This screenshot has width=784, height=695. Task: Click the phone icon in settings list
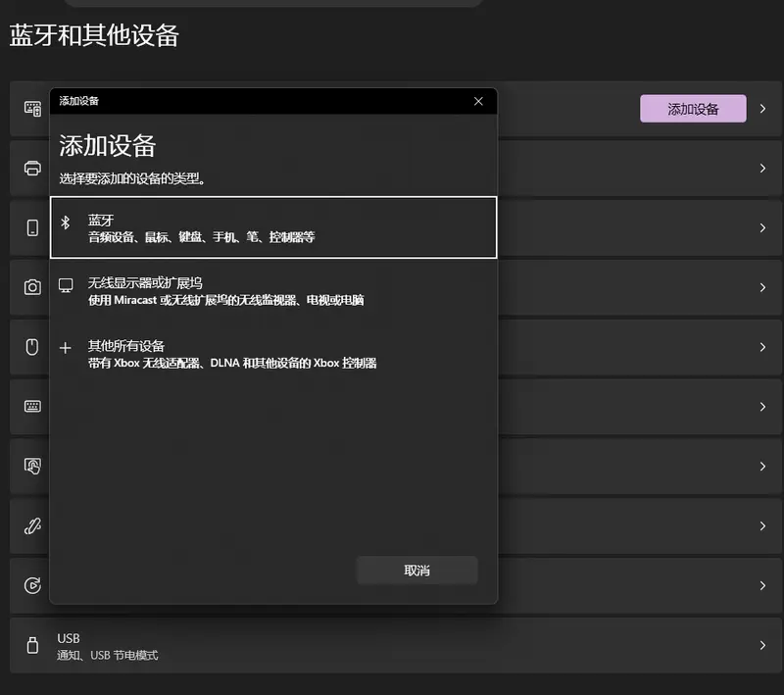click(32, 227)
